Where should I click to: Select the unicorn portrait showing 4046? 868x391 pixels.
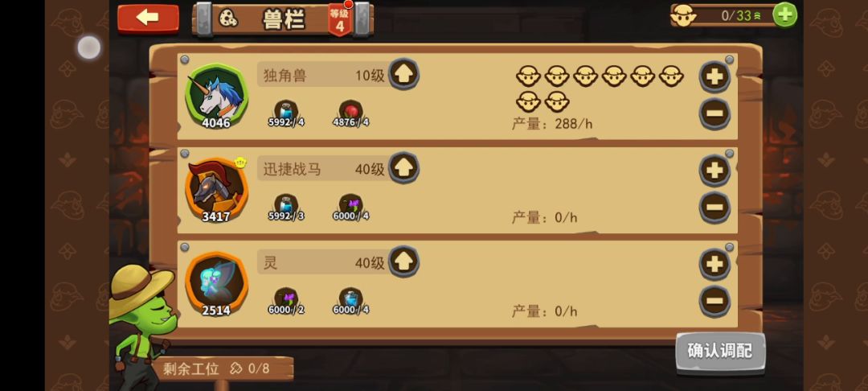pos(216,97)
